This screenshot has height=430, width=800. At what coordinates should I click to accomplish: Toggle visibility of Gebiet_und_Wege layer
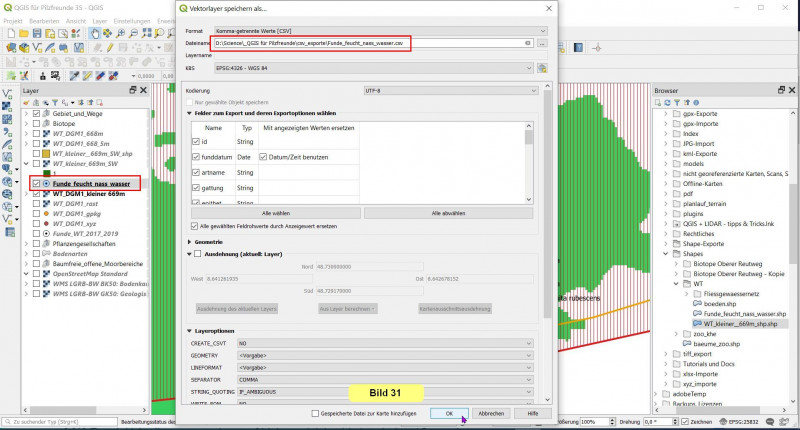[36, 113]
